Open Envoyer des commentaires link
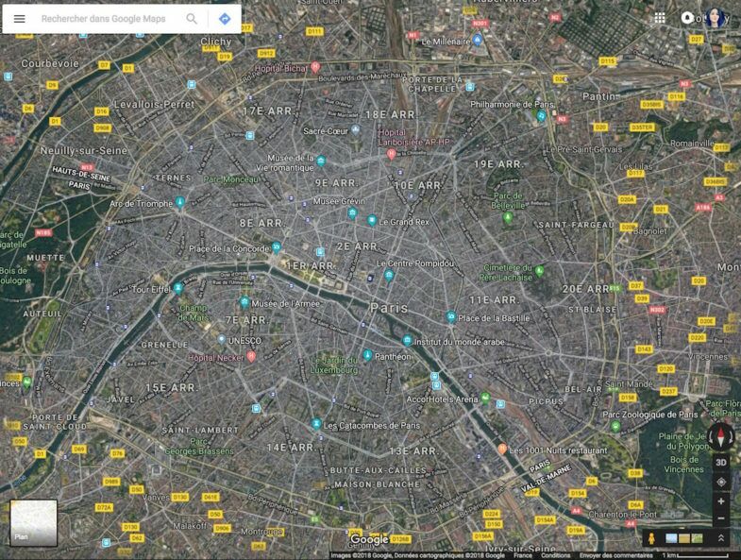 click(x=616, y=555)
